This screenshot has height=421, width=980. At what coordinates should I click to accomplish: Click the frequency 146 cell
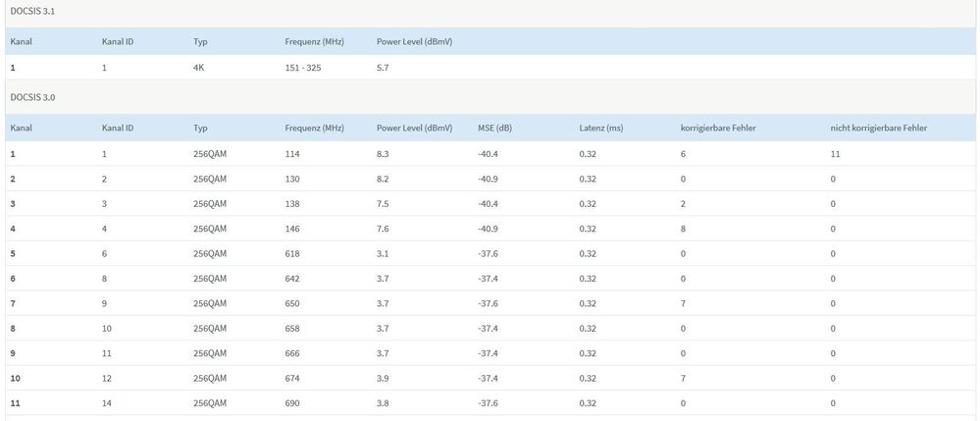coord(291,230)
